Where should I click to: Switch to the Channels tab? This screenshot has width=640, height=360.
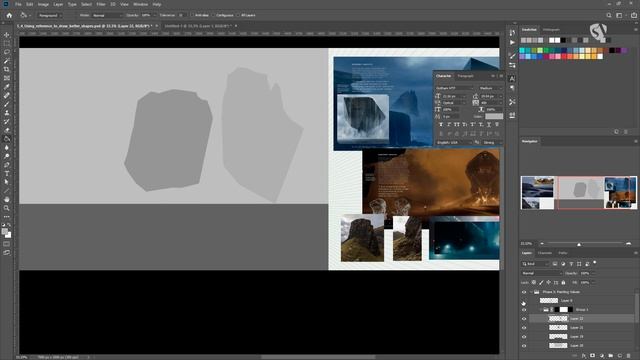(544, 253)
